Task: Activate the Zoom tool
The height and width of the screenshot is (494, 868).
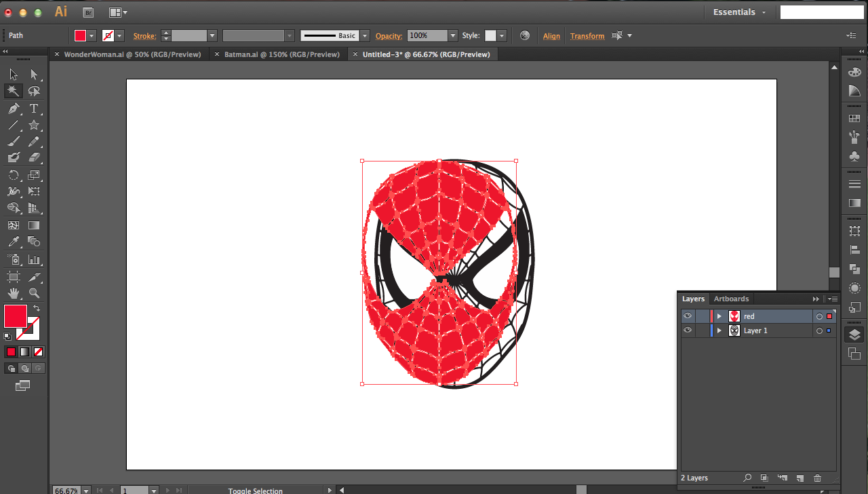Action: coord(34,293)
